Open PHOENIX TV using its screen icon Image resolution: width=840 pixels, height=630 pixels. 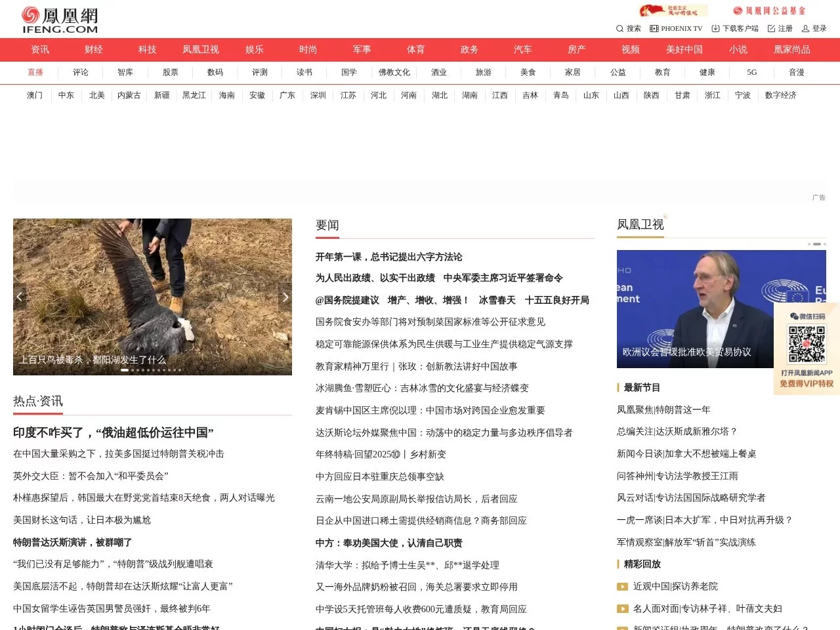tap(654, 29)
